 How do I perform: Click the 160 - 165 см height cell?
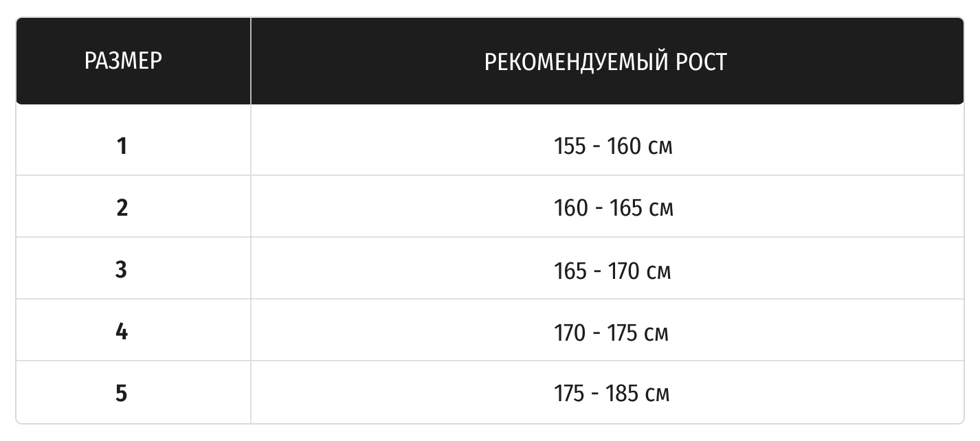(613, 208)
